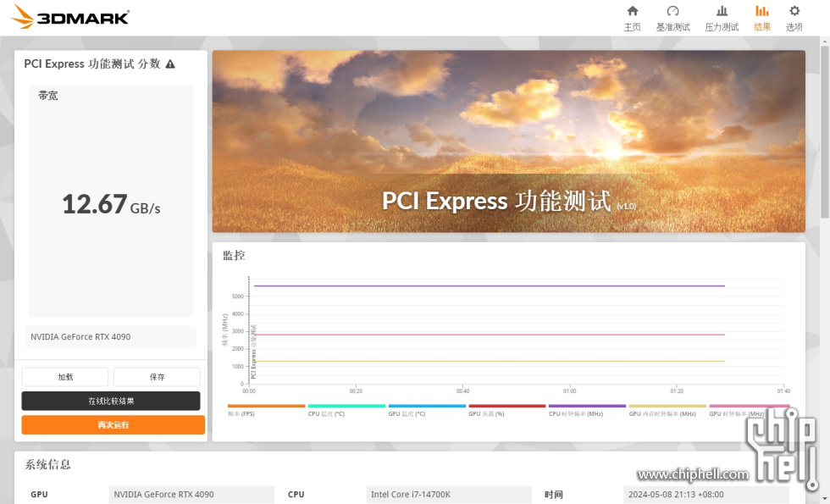
Task: Click the purple CPU clock frequency line
Action: tap(490, 286)
